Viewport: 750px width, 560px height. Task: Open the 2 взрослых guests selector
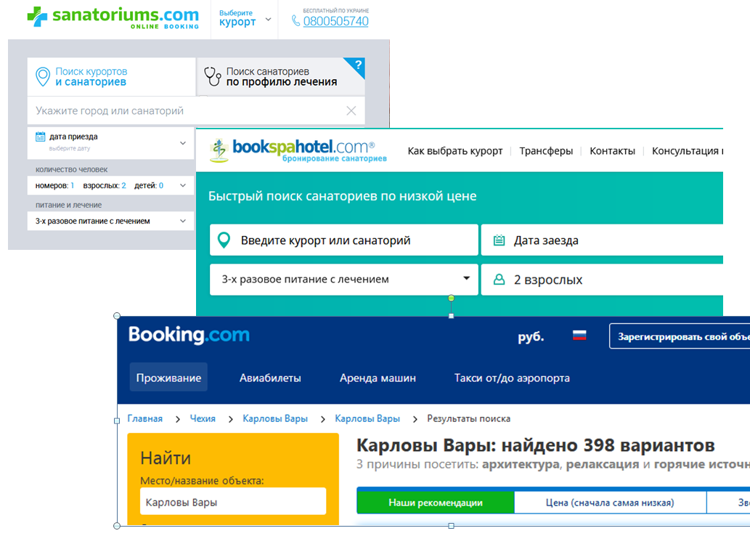pyautogui.click(x=602, y=280)
